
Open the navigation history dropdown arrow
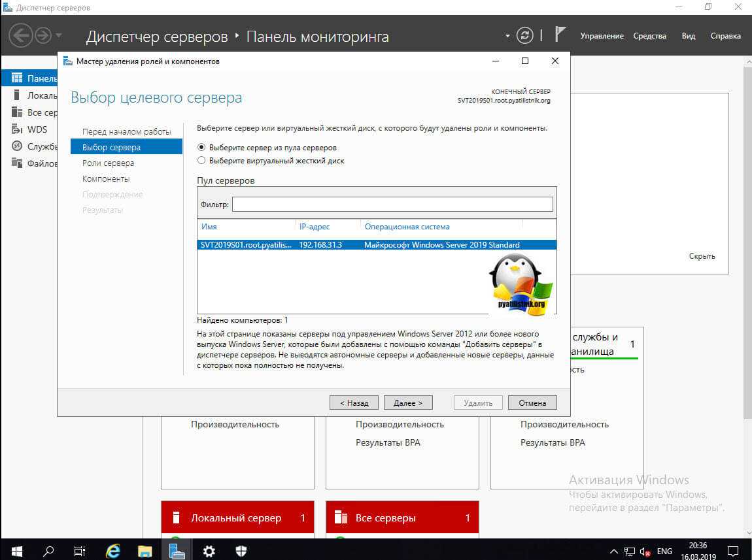pyautogui.click(x=59, y=35)
